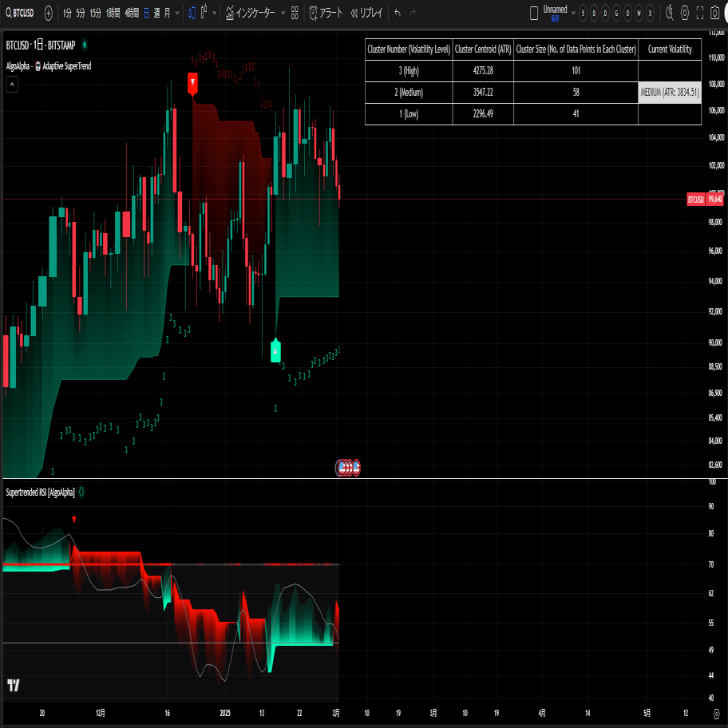
Task: Collapse the indicator legend chevron
Action: 12,85
